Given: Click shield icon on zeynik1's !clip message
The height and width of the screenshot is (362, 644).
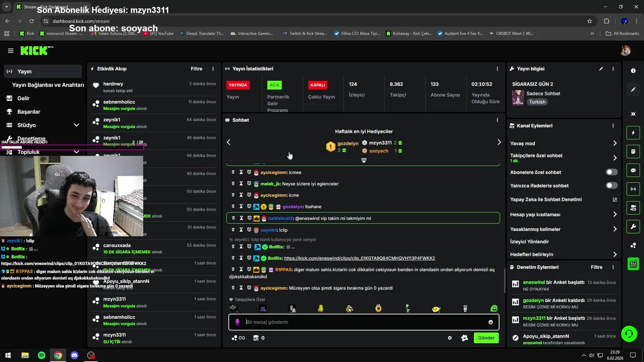Looking at the screenshot, I should pyautogui.click(x=249, y=230).
